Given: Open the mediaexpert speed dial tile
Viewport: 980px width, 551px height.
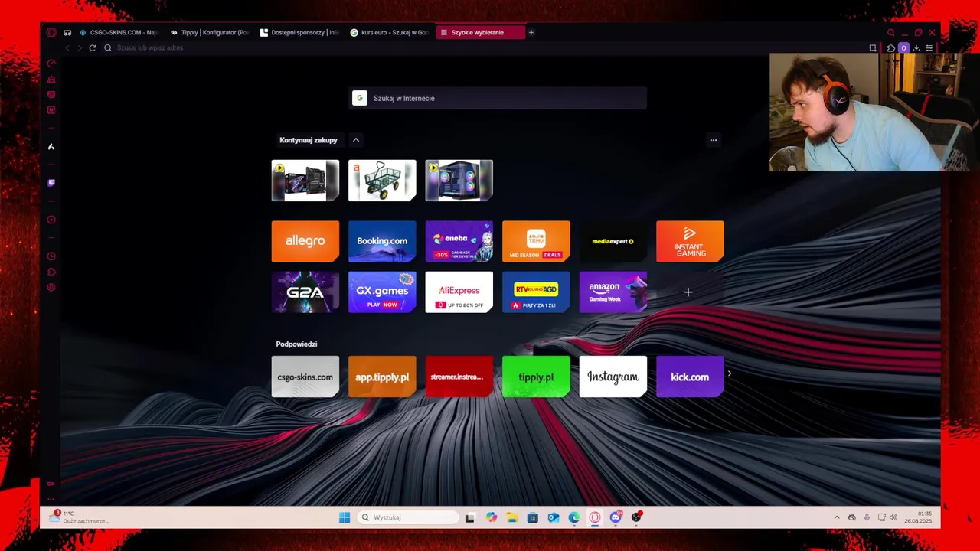Looking at the screenshot, I should pyautogui.click(x=613, y=241).
